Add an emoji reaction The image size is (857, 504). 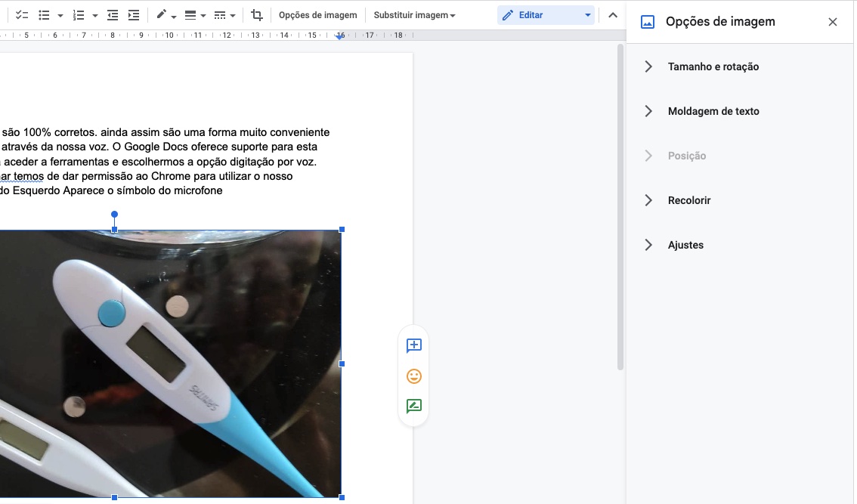[413, 376]
